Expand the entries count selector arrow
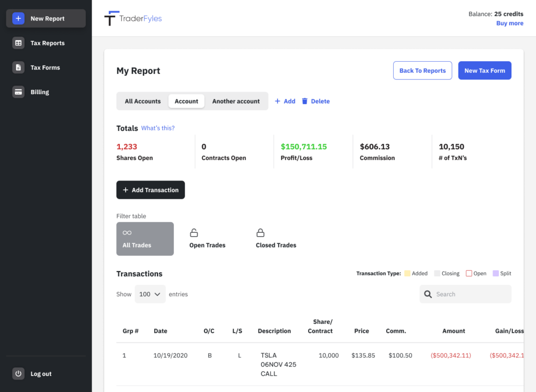This screenshot has height=392, width=536. pos(157,294)
